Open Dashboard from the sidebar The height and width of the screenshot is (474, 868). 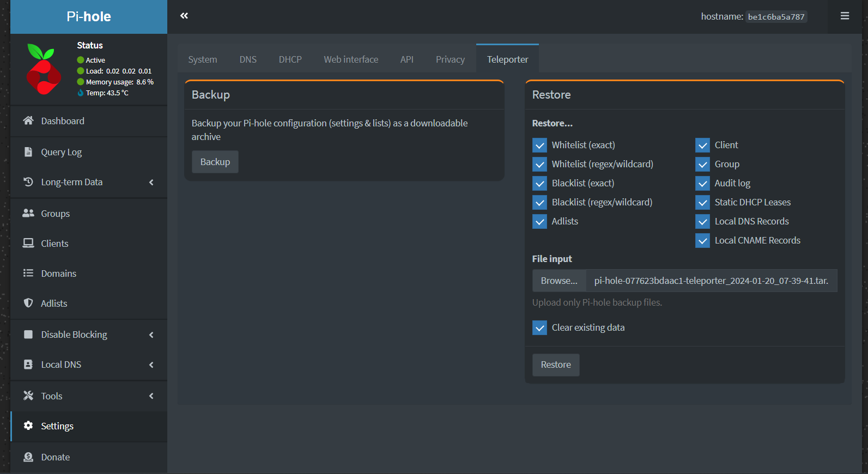click(89, 121)
